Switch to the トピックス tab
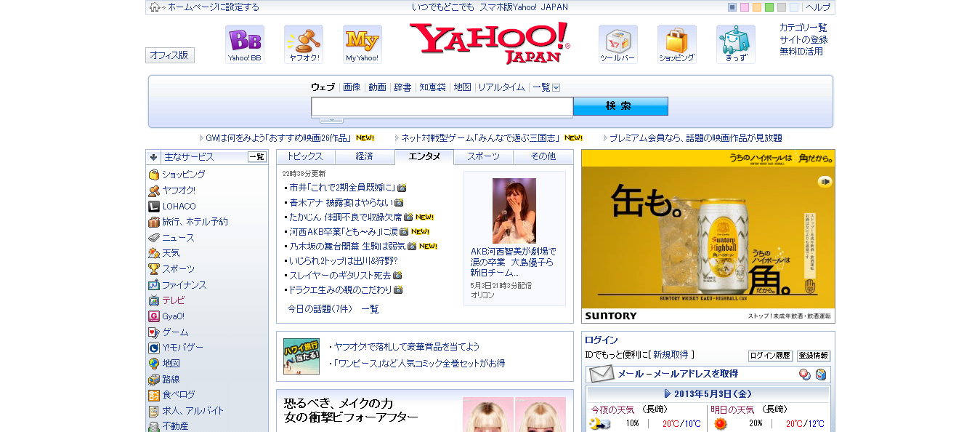This screenshot has height=432, width=980. [305, 156]
